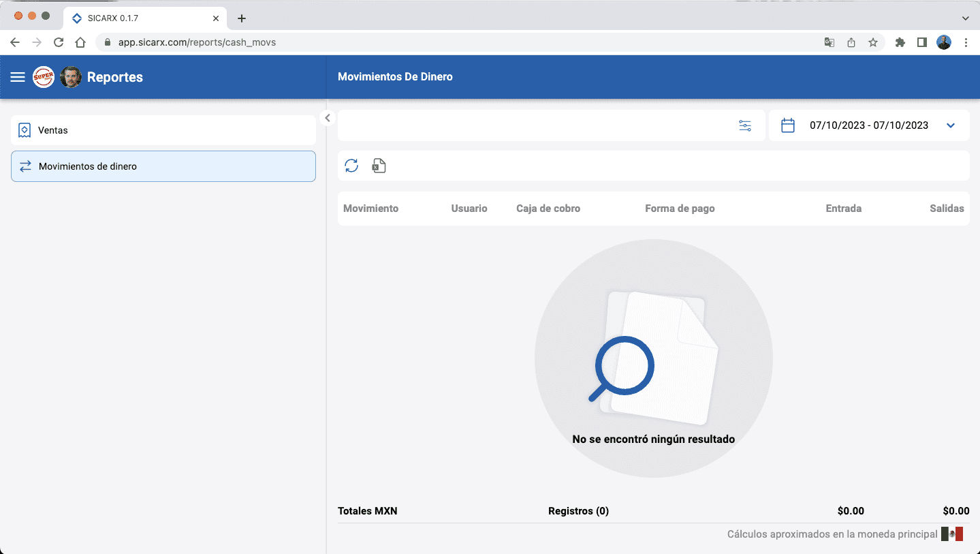Sort by Movimiento column header
Image resolution: width=980 pixels, height=554 pixels.
pos(370,209)
